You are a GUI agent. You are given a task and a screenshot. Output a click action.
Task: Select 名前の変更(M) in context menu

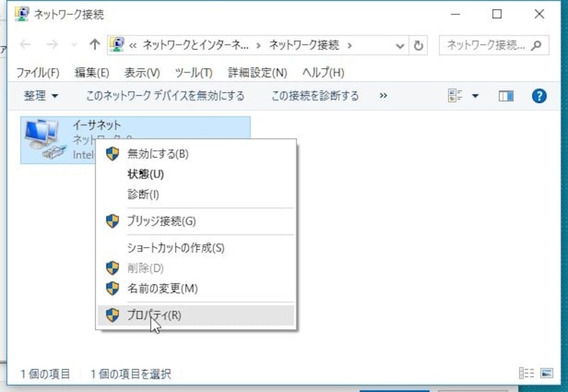[x=162, y=288]
